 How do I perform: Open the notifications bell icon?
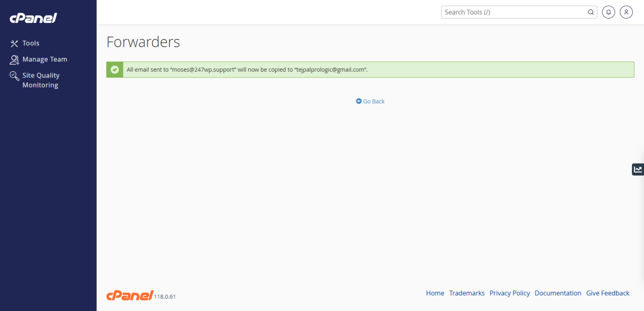[608, 12]
